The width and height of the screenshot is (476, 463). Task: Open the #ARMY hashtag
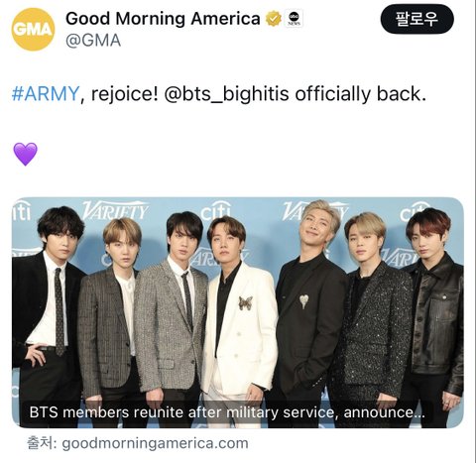coord(46,94)
